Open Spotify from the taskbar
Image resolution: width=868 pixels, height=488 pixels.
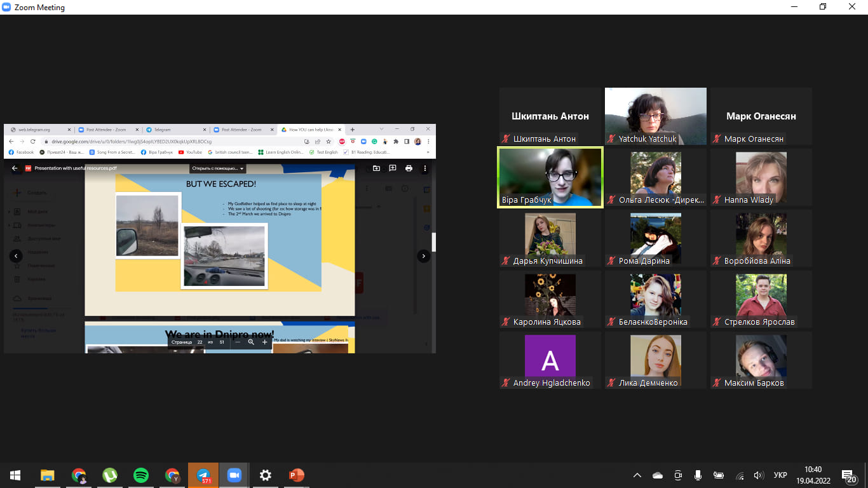point(141,475)
